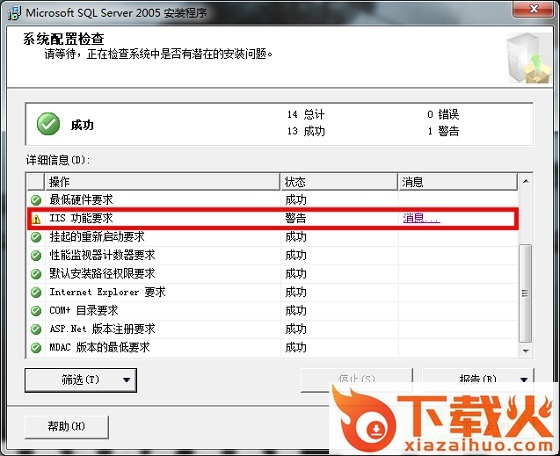
Task: Click the details list scrollbar thumb
Action: pyautogui.click(x=525, y=294)
